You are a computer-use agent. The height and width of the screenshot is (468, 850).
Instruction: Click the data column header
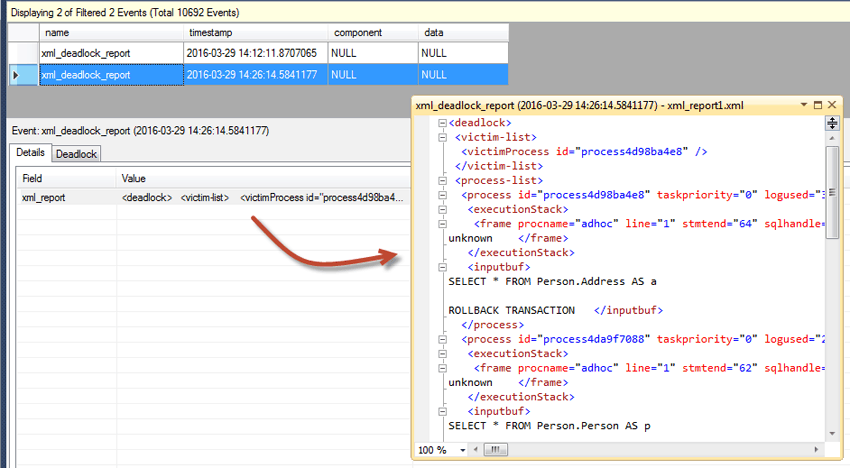(x=463, y=33)
